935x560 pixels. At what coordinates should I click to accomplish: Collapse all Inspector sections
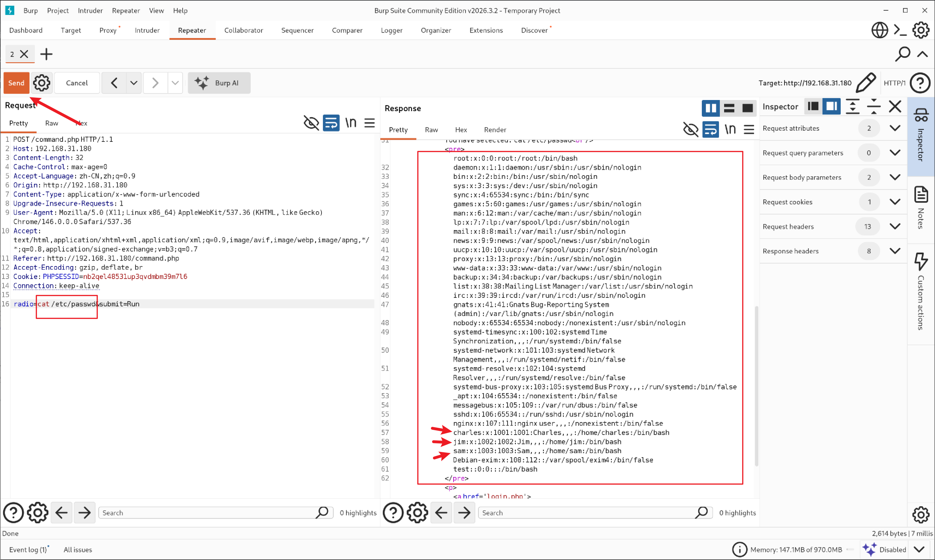tap(874, 106)
